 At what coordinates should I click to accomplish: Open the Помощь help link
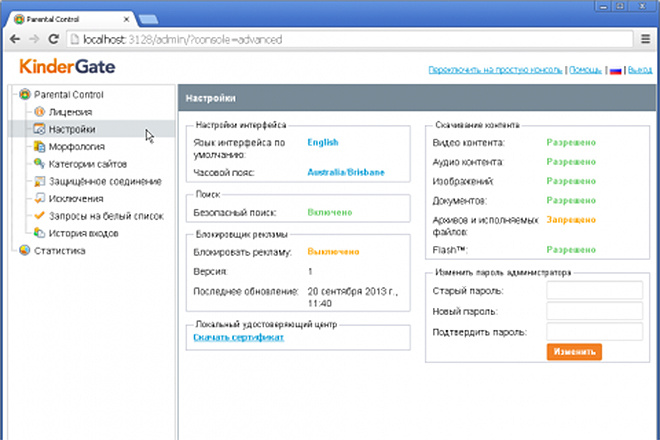[x=585, y=70]
